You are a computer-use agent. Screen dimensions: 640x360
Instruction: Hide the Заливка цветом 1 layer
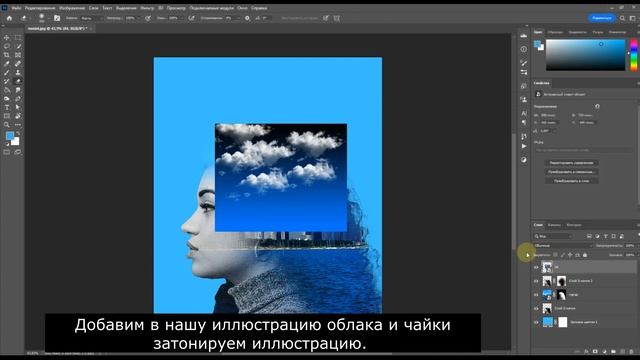tap(536, 322)
